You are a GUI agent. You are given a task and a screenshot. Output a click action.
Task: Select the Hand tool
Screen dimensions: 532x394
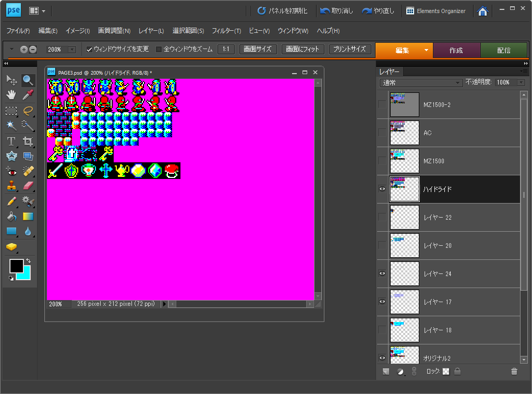coord(11,95)
